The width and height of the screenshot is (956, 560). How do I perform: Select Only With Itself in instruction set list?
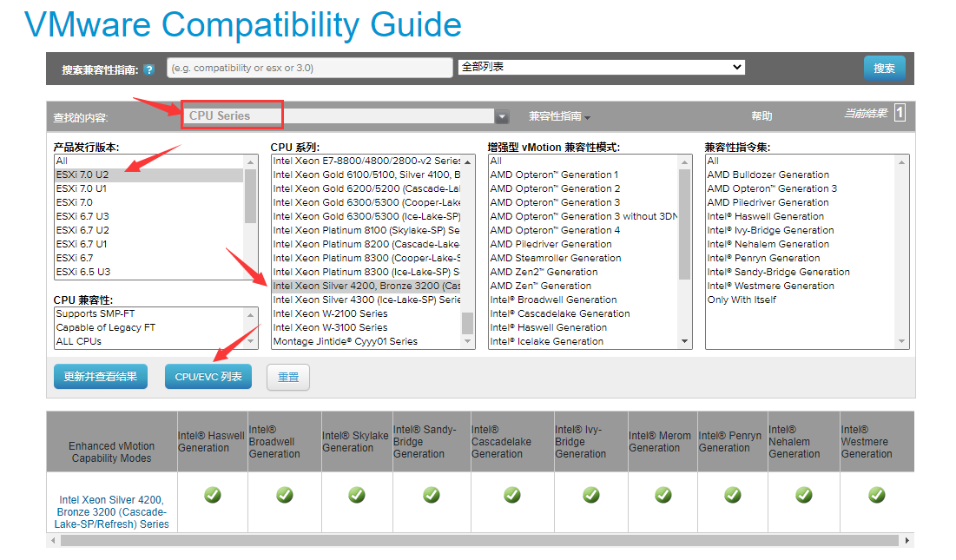[x=801, y=300]
